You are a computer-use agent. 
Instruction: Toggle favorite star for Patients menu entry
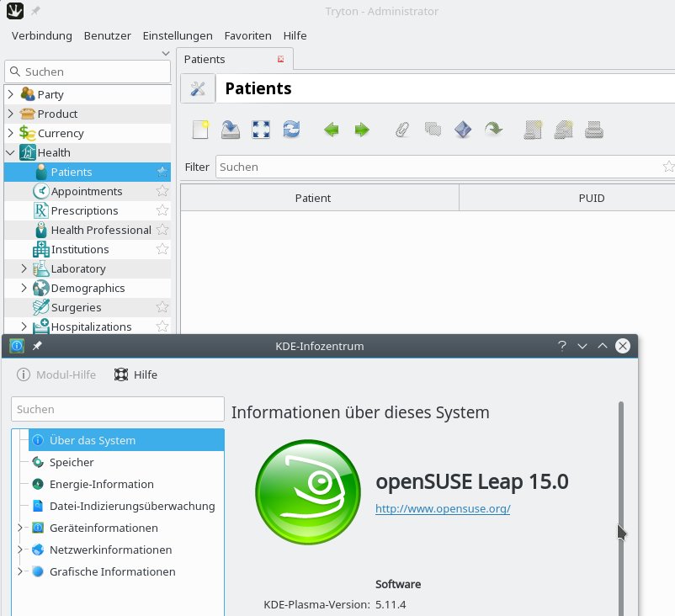[x=162, y=173]
